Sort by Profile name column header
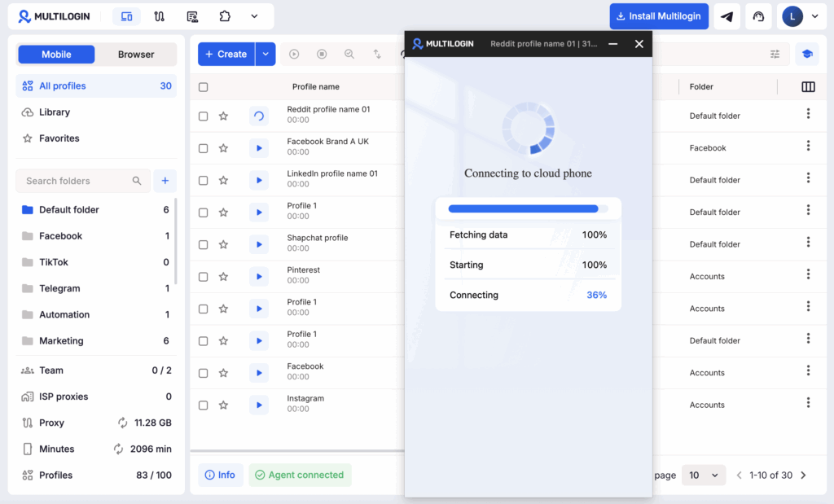The width and height of the screenshot is (834, 504). coord(315,86)
